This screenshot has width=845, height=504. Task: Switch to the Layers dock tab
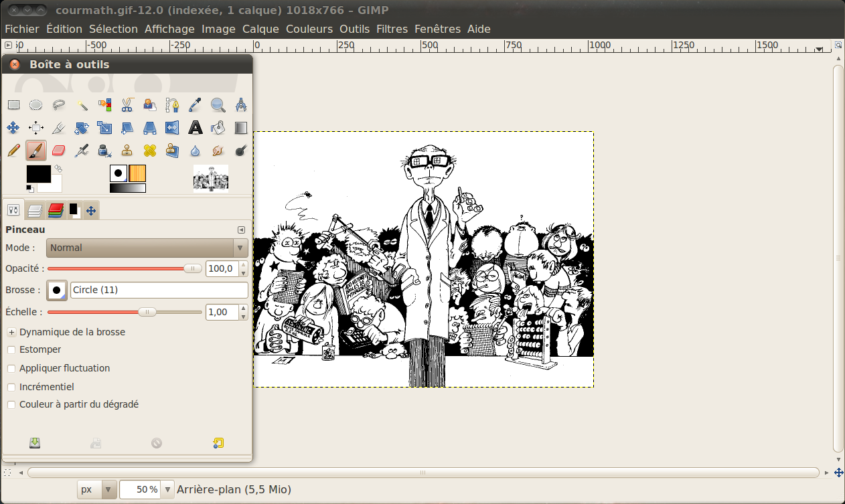pyautogui.click(x=35, y=211)
